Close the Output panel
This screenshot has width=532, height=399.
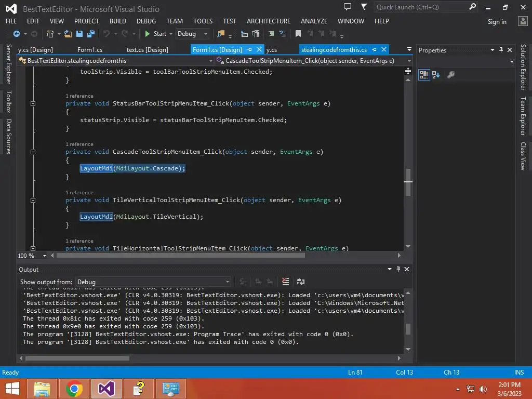407,269
